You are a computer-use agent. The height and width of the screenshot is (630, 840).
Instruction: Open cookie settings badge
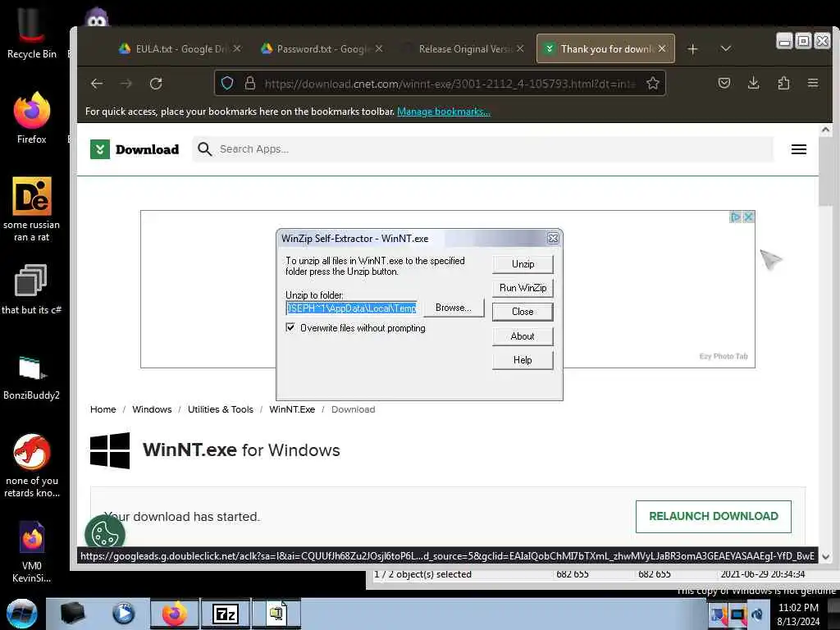[105, 533]
